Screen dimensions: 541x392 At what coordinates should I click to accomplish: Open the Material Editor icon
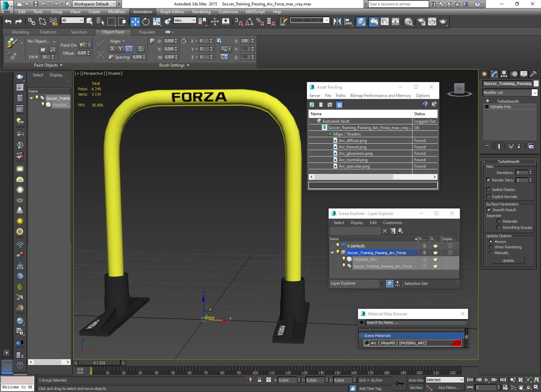coord(408,22)
